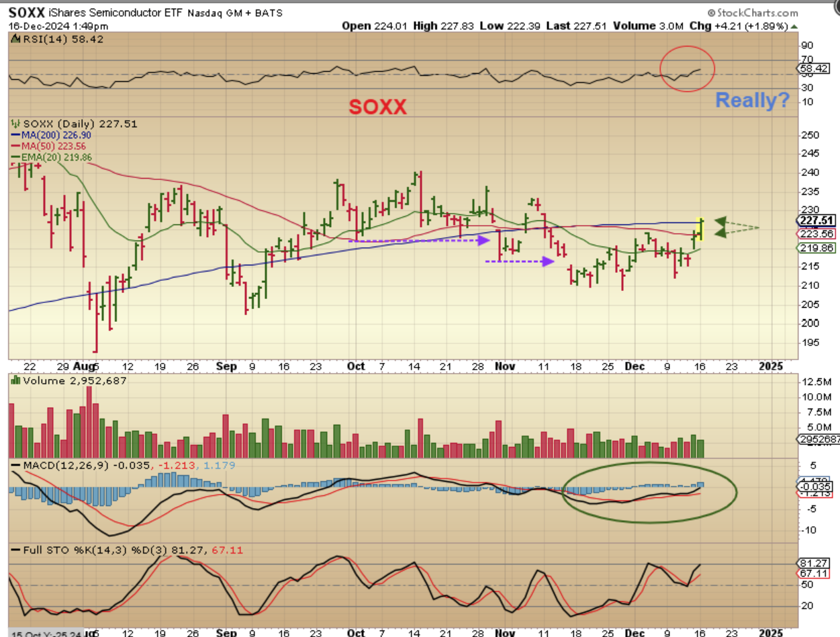Click the 'Nasdaq GM + BATS' exchange label
Screen dimensions: 840x637
tap(234, 13)
